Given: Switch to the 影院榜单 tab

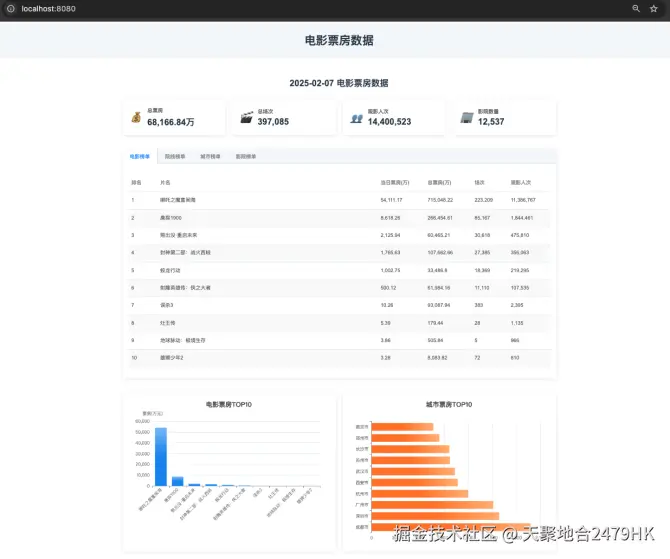Looking at the screenshot, I should tap(246, 156).
